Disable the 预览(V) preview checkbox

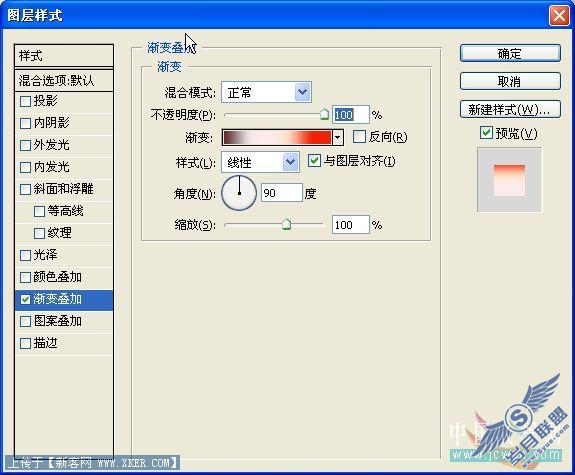(486, 133)
